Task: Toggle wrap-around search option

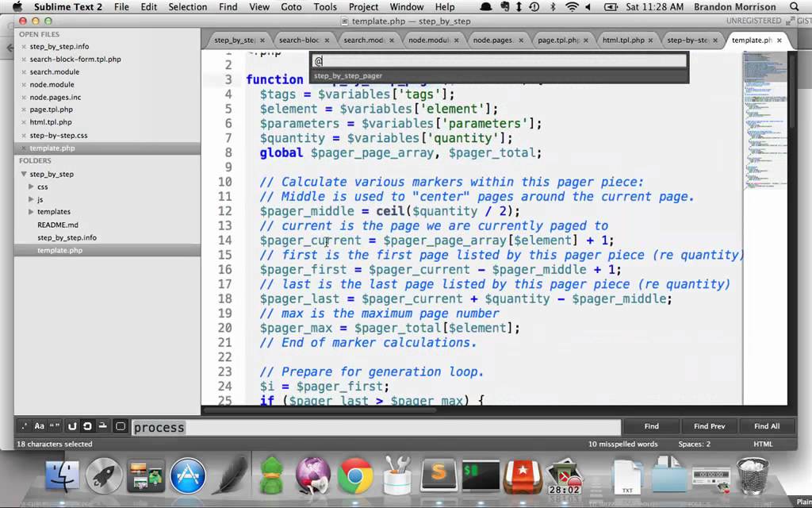Action: 87,426
